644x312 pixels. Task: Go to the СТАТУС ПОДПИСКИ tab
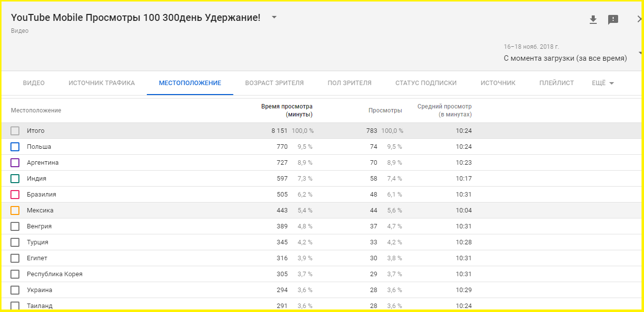coord(426,83)
